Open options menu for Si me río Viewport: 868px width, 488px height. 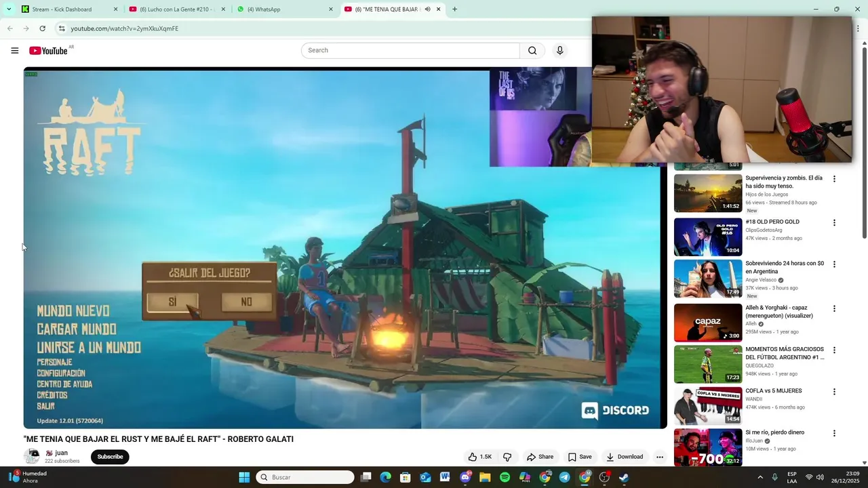point(834,434)
